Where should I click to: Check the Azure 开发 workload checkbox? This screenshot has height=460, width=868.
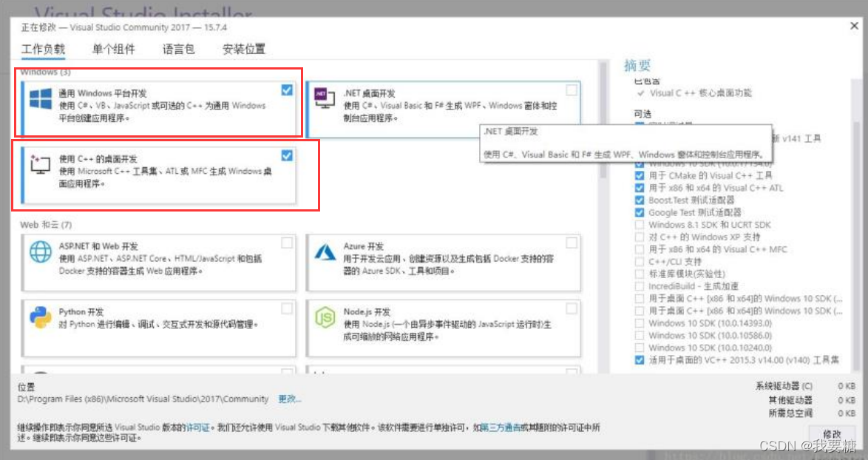click(x=572, y=243)
